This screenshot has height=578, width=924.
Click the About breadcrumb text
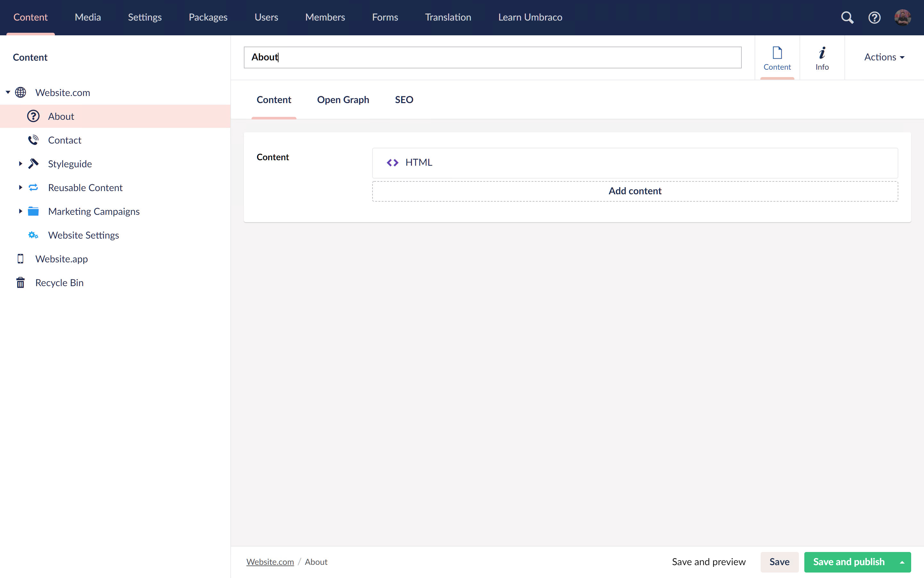pos(316,562)
